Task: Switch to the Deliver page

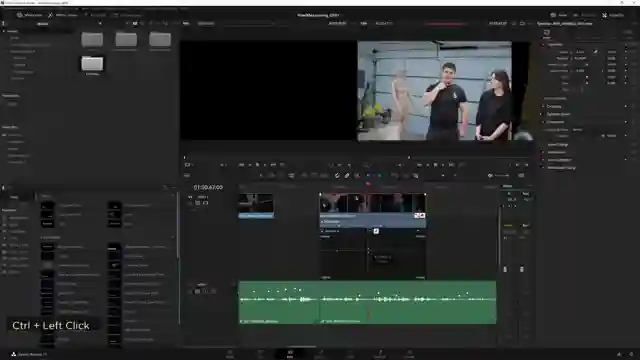Action: (410, 353)
